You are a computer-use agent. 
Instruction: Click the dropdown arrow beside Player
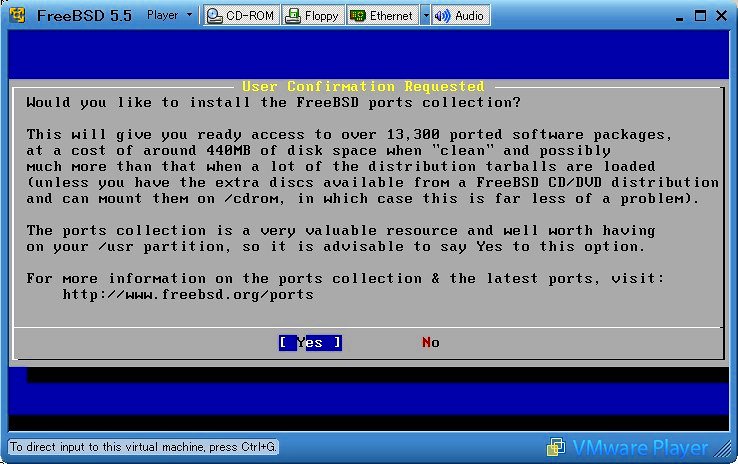[x=190, y=16]
